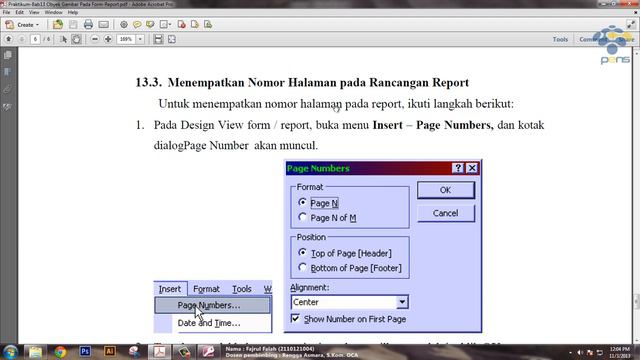The width and height of the screenshot is (640, 360).
Task: Select the Page N radio button
Action: point(302,202)
